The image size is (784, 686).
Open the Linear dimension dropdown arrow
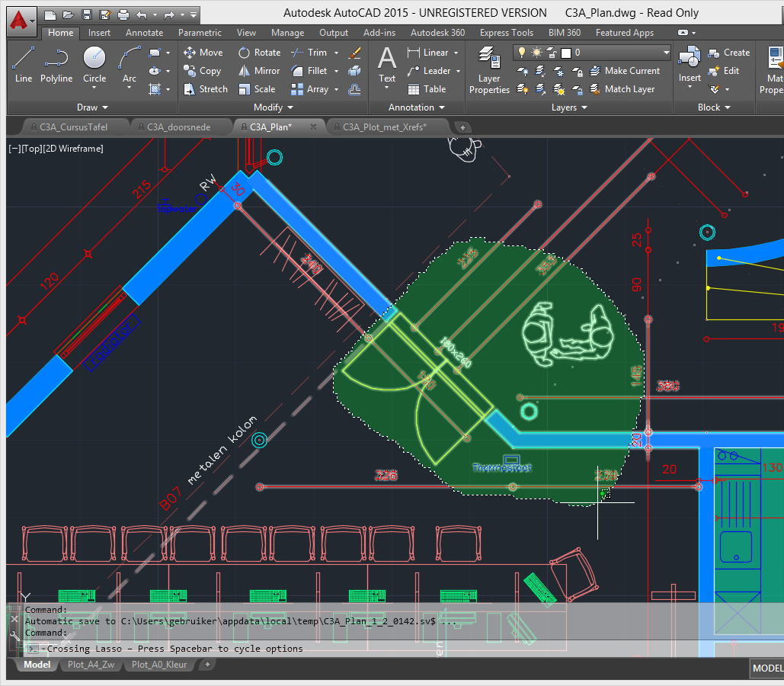[x=456, y=53]
